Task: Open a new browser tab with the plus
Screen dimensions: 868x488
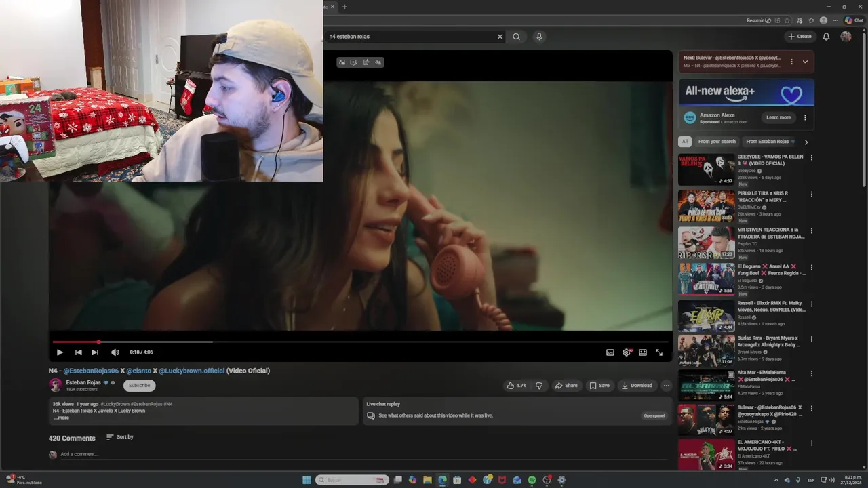Action: (344, 7)
